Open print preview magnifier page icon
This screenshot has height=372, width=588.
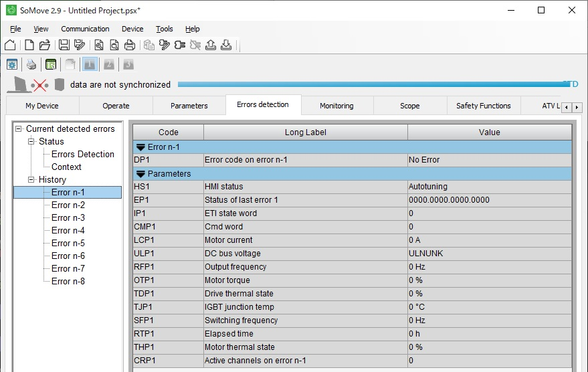tap(114, 45)
